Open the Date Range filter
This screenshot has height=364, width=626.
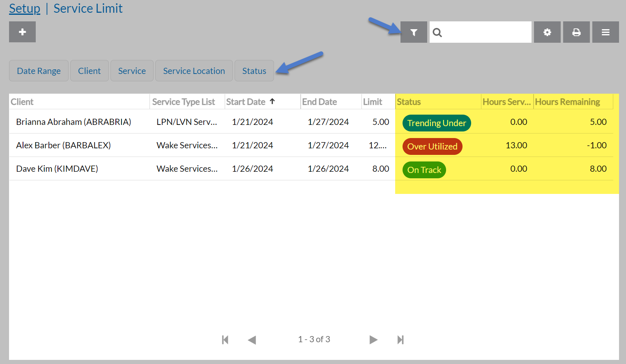(39, 71)
